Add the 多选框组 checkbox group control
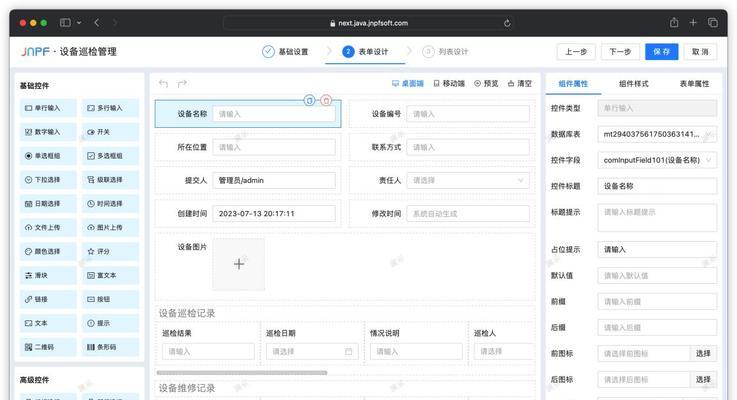The width and height of the screenshot is (737, 400). pos(110,156)
